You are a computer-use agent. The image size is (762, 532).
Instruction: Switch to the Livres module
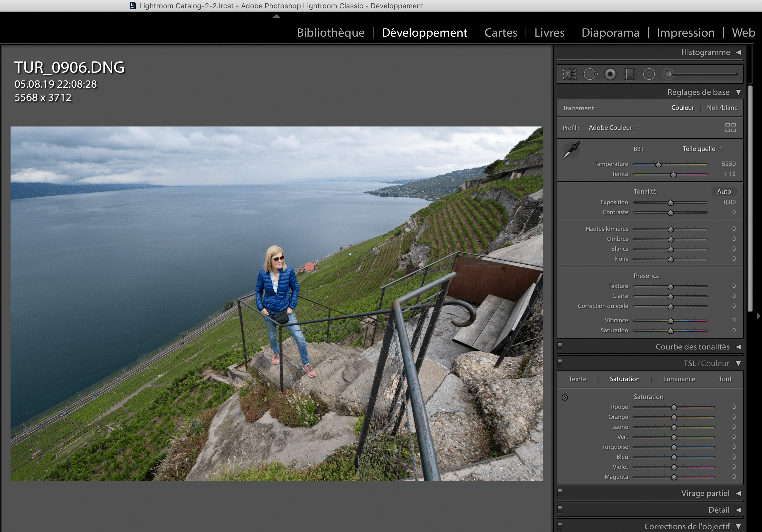point(549,32)
